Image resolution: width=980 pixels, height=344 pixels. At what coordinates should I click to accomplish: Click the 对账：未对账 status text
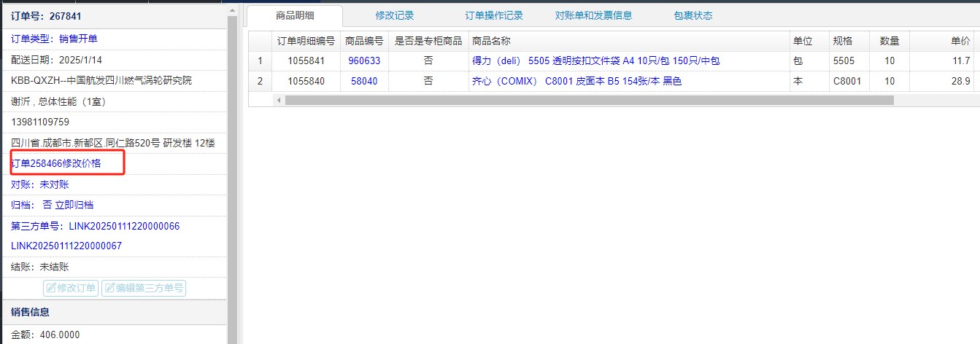pos(40,185)
